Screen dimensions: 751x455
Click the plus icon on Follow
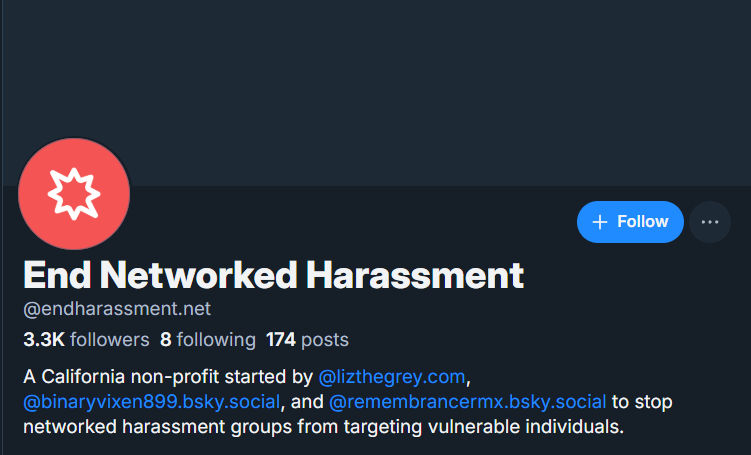pos(600,222)
